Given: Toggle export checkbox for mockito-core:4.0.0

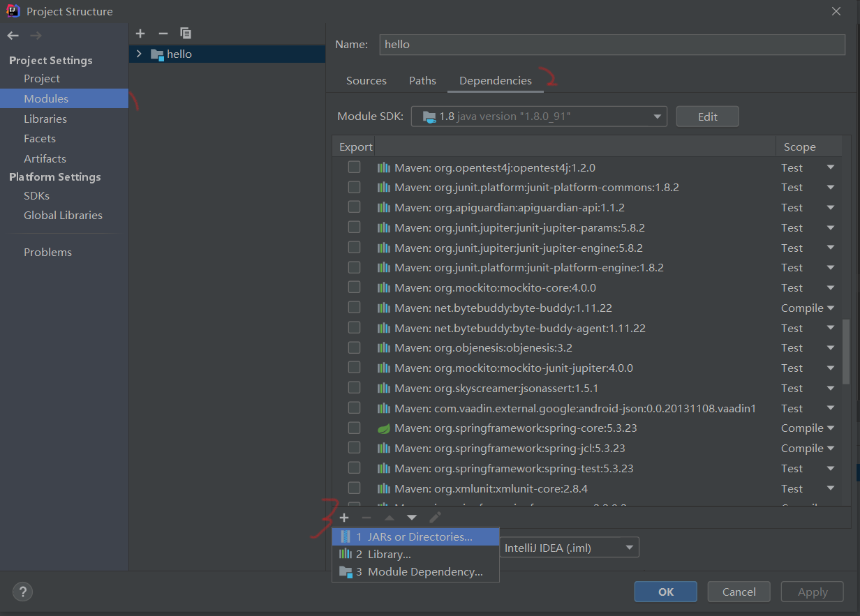Looking at the screenshot, I should [x=355, y=287].
